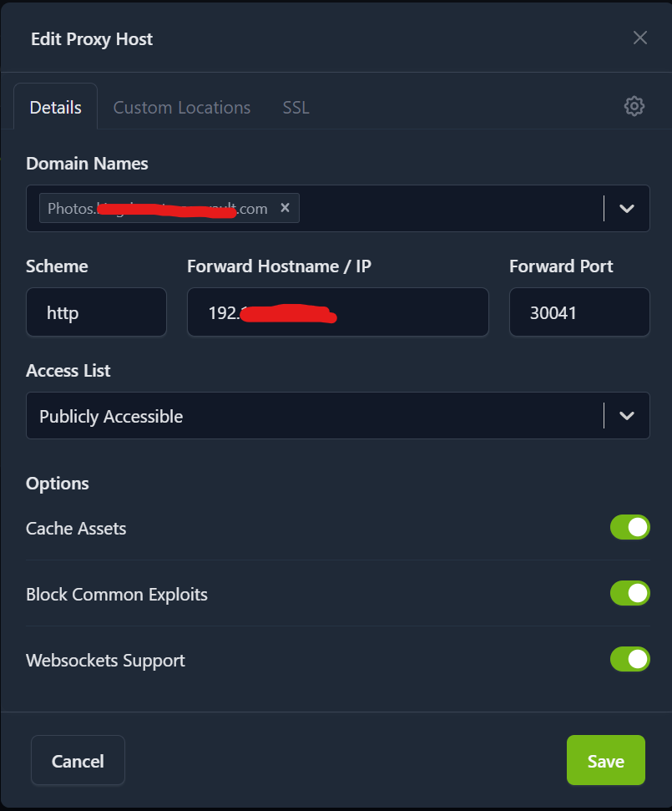Click the Websockets Support label
The height and width of the screenshot is (811, 672).
pyautogui.click(x=105, y=661)
